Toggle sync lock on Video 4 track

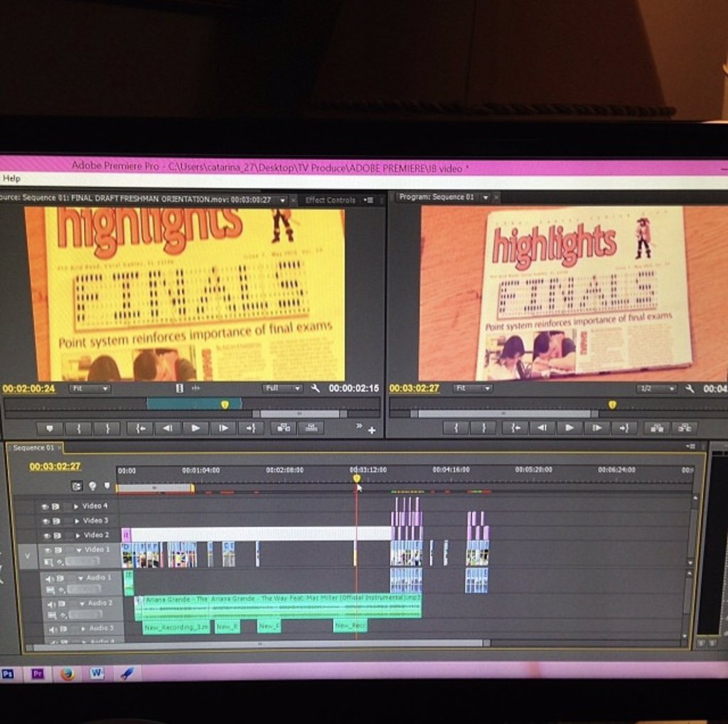pos(55,506)
